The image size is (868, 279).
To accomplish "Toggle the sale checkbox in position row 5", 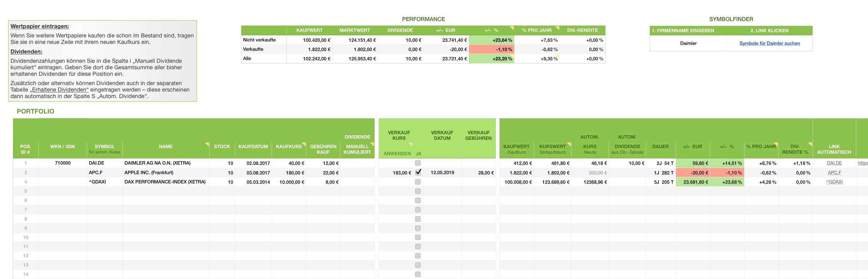I will pyautogui.click(x=418, y=191).
